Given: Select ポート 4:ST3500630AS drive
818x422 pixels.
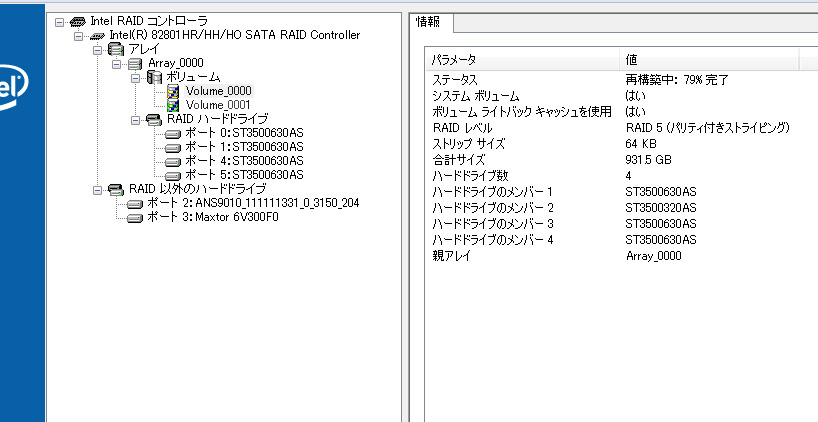Looking at the screenshot, I should 244,161.
